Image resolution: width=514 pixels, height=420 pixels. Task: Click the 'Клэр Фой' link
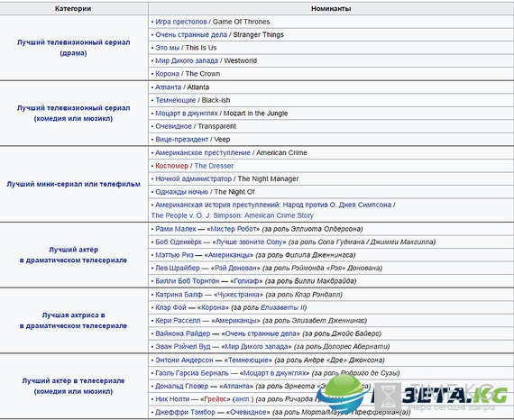[170, 307]
